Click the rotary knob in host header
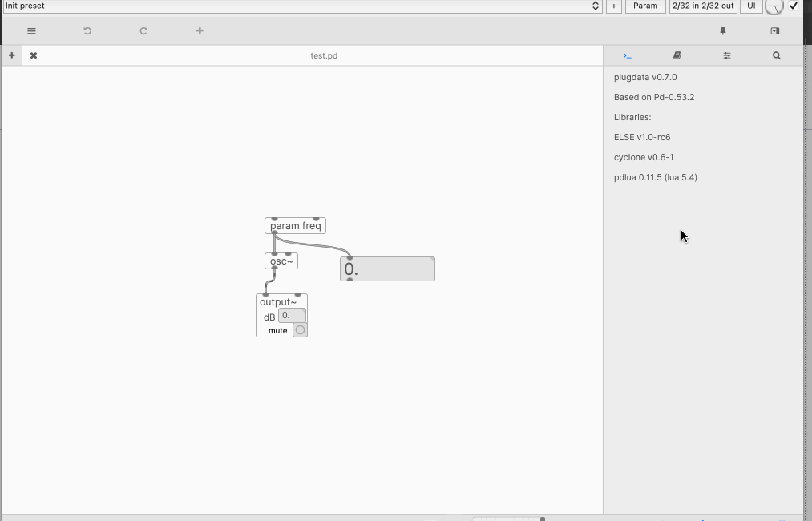This screenshot has height=521, width=812. coord(774,6)
